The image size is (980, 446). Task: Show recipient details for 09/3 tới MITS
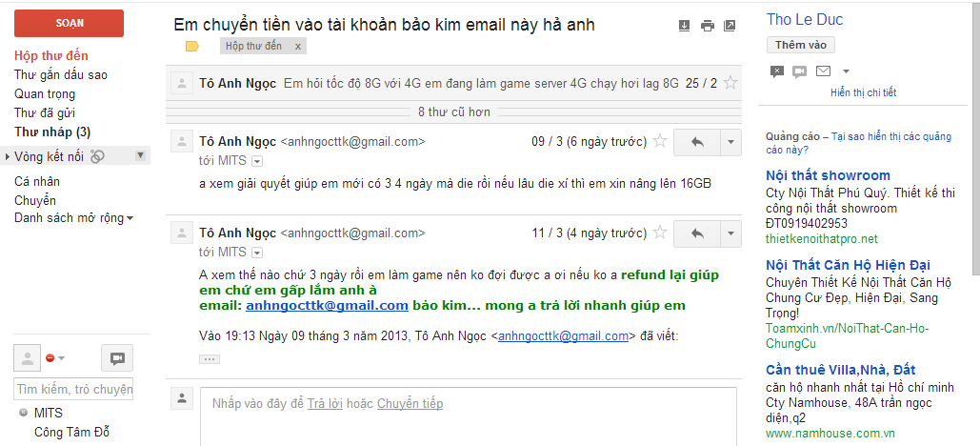[257, 161]
